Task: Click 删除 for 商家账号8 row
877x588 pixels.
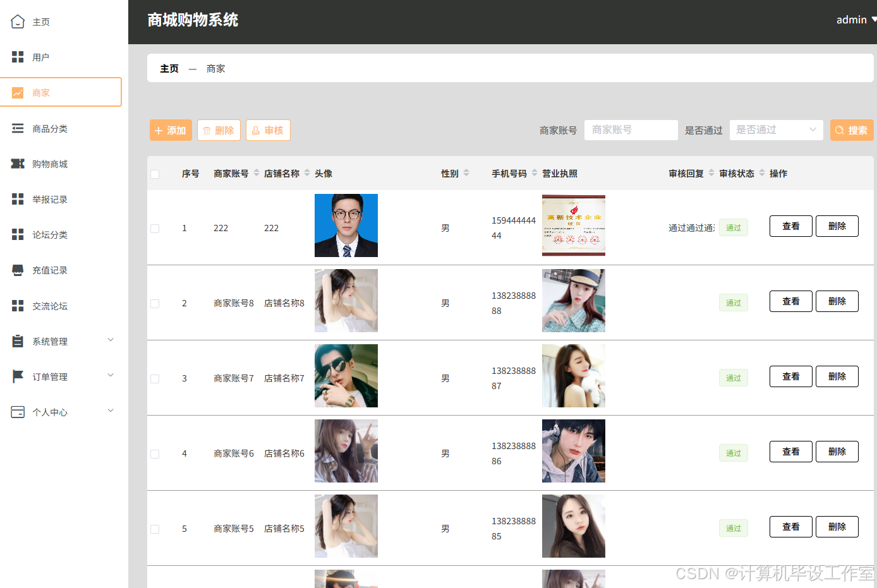Action: (x=837, y=301)
